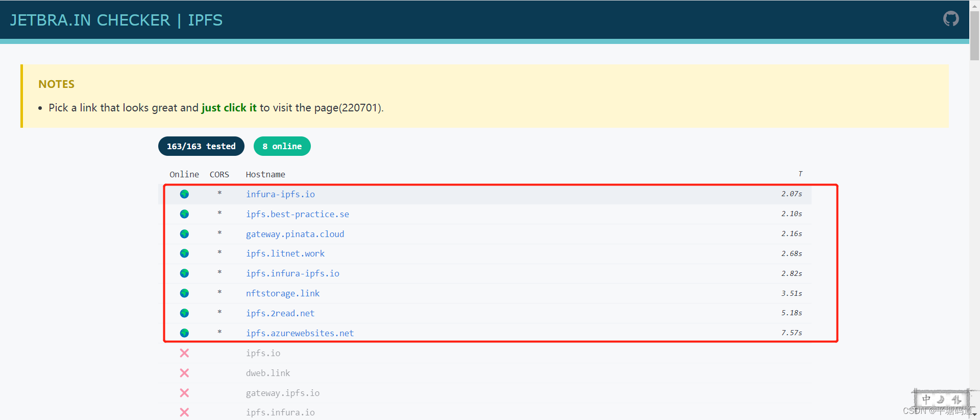Click the 'just click it' highlighted text

click(229, 108)
